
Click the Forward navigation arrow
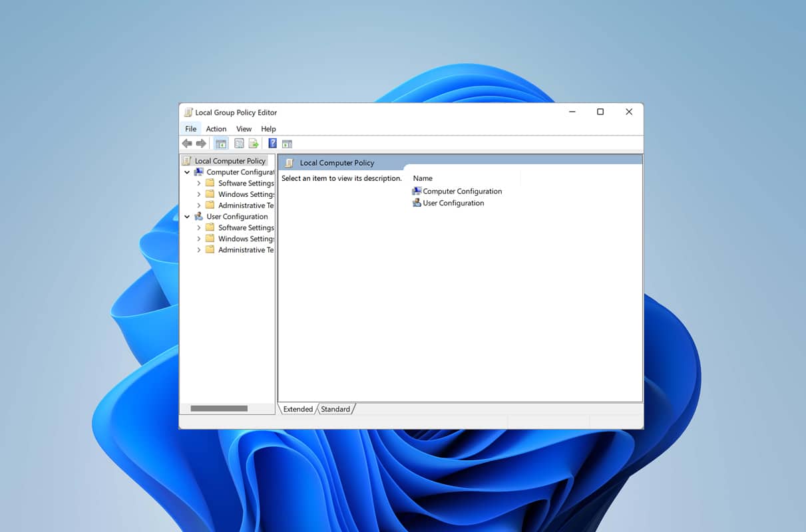pos(202,143)
